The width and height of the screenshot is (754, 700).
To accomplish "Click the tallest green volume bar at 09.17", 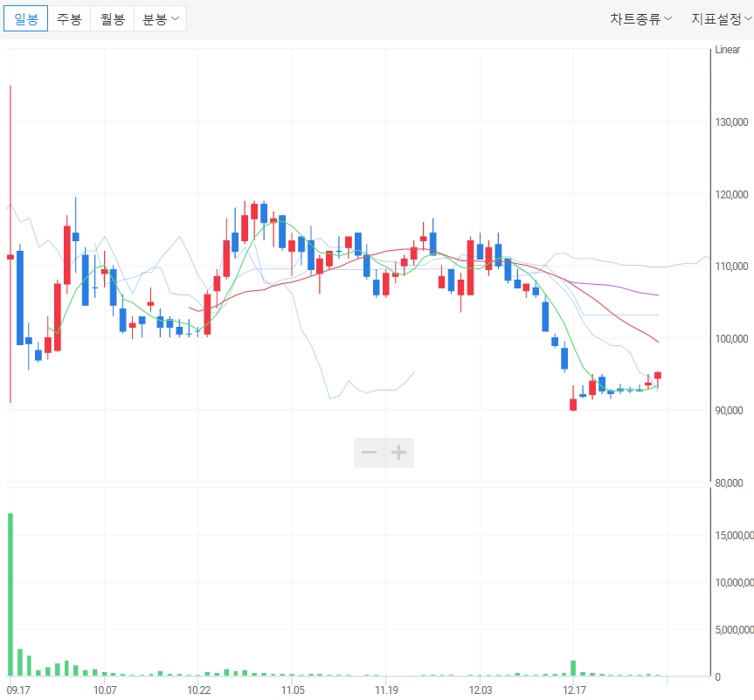I will [10, 594].
